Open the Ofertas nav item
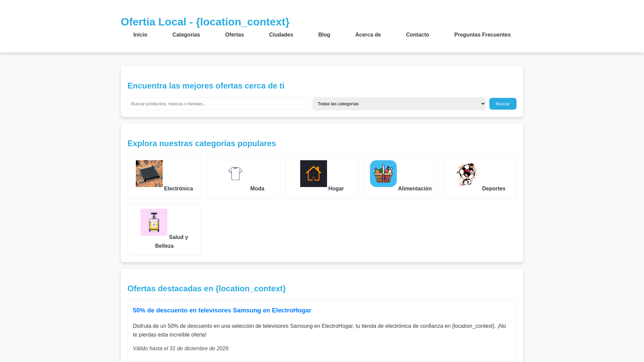 (x=234, y=35)
